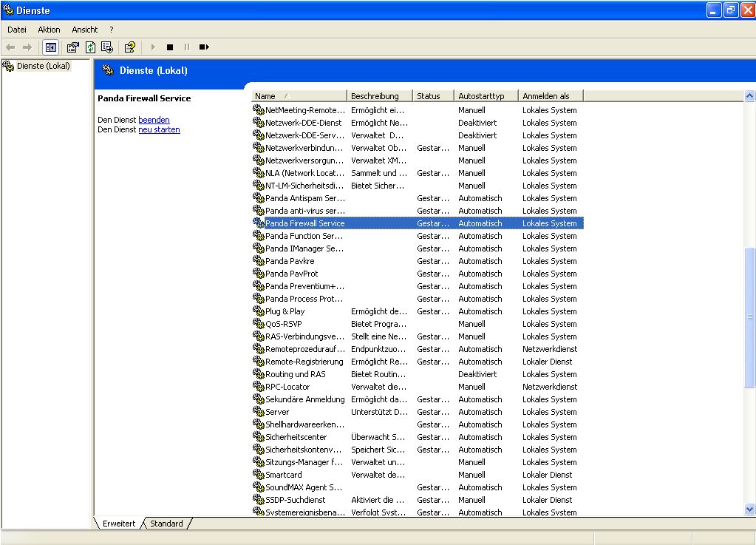Viewport: 756px width, 545px height.
Task: Open the Datei menu
Action: tap(17, 30)
